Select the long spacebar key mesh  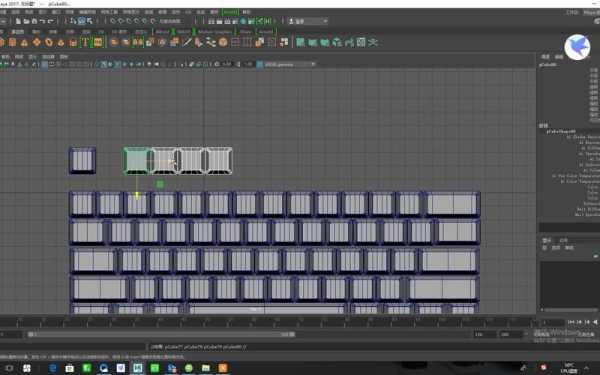click(x=267, y=309)
